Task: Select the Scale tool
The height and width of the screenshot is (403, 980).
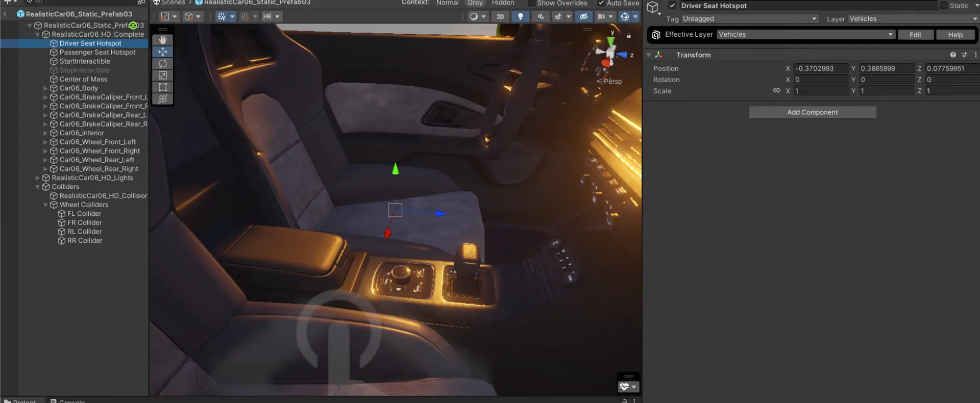Action: tap(163, 75)
